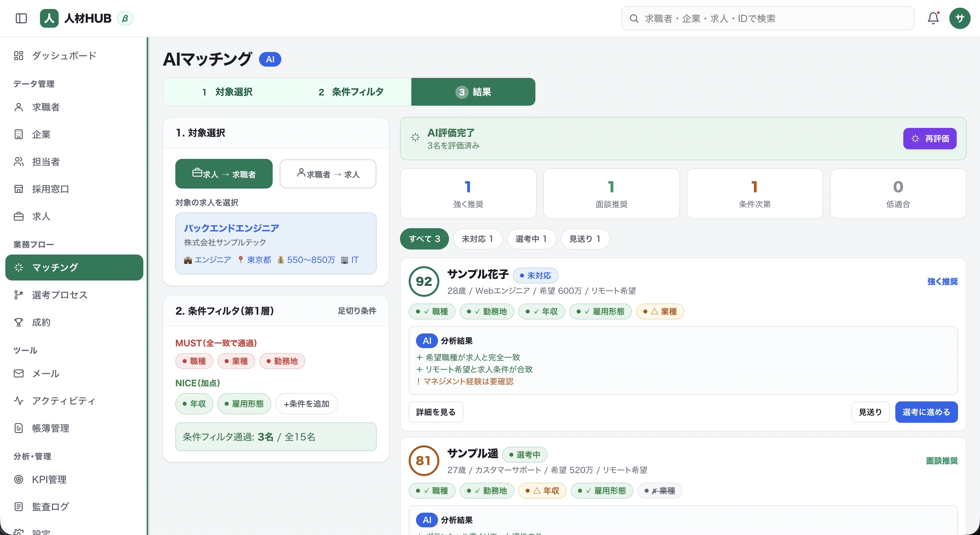Image resolution: width=980 pixels, height=535 pixels.
Task: Click △ 年収 chip on サンプル遥
Action: click(x=542, y=490)
